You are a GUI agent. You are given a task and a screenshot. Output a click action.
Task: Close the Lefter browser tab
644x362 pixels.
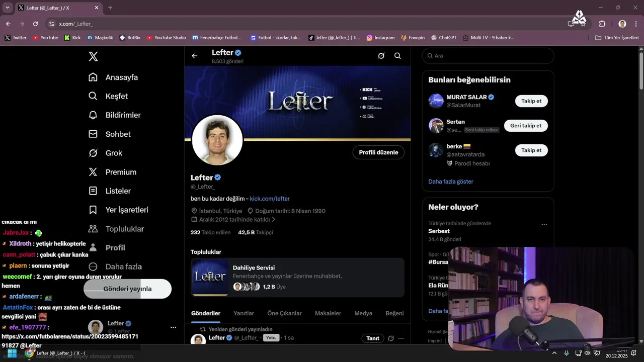coord(96,8)
